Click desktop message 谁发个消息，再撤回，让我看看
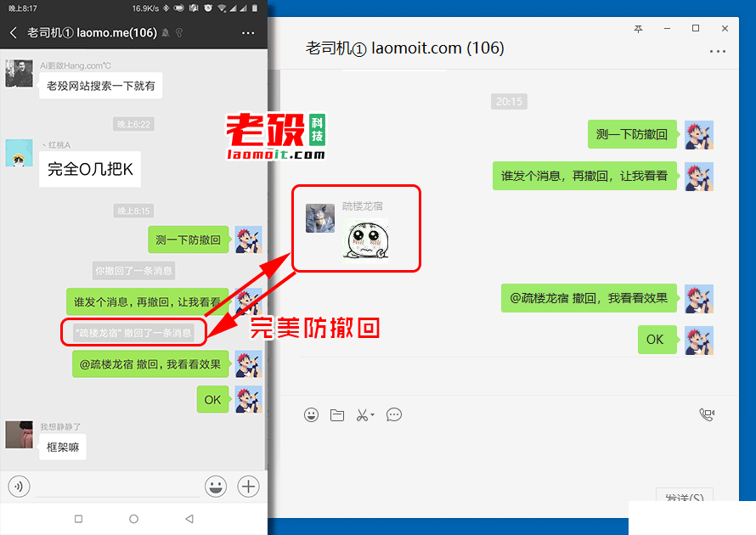 point(584,176)
